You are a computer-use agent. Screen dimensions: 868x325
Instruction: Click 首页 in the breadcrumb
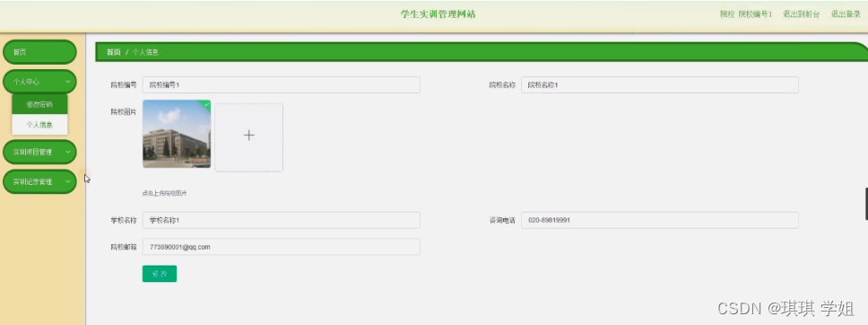(114, 52)
